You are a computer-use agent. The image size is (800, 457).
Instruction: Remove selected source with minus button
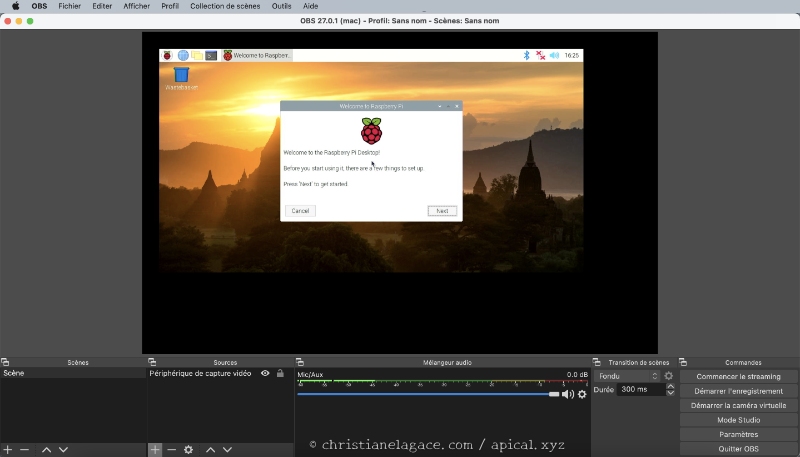click(x=171, y=449)
